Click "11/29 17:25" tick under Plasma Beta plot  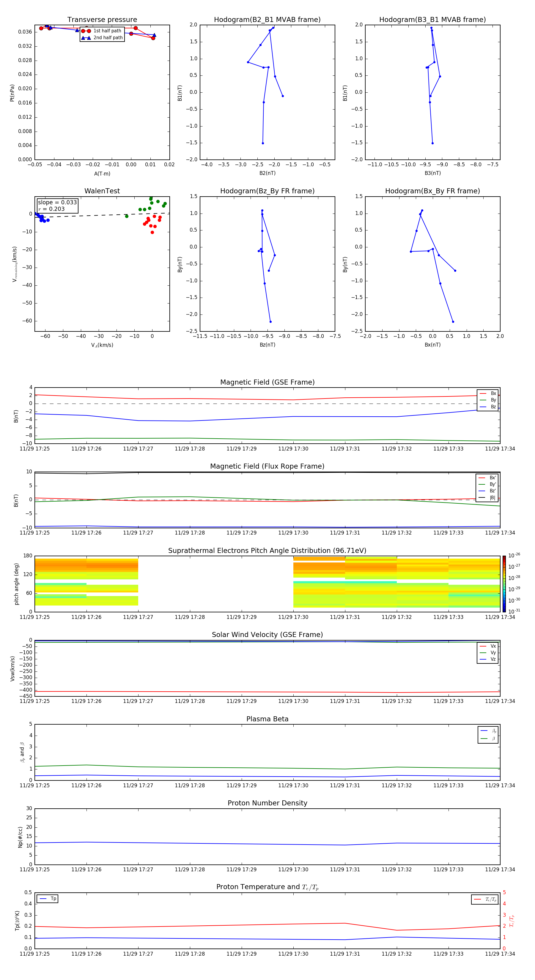click(x=35, y=785)
